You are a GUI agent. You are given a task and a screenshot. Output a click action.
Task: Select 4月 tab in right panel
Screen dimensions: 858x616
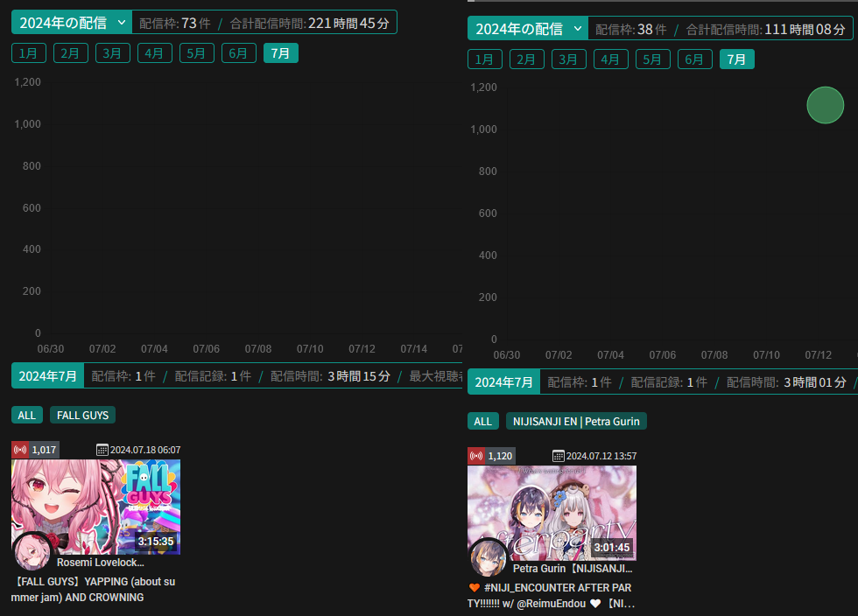click(611, 59)
